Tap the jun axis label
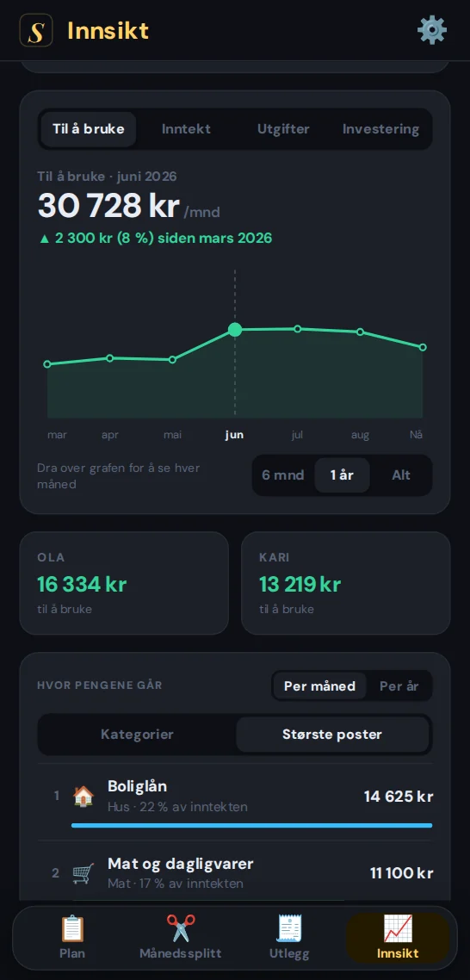This screenshot has height=980, width=470. point(234,435)
